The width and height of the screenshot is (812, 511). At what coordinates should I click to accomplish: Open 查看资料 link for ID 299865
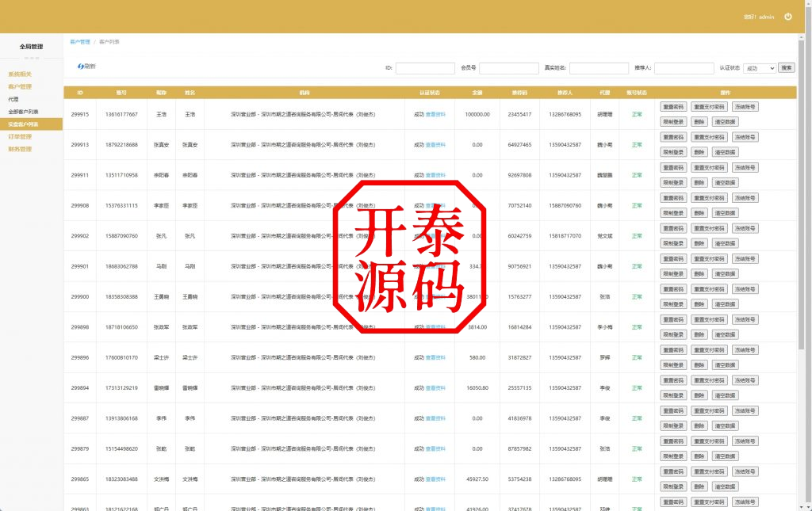[435, 479]
